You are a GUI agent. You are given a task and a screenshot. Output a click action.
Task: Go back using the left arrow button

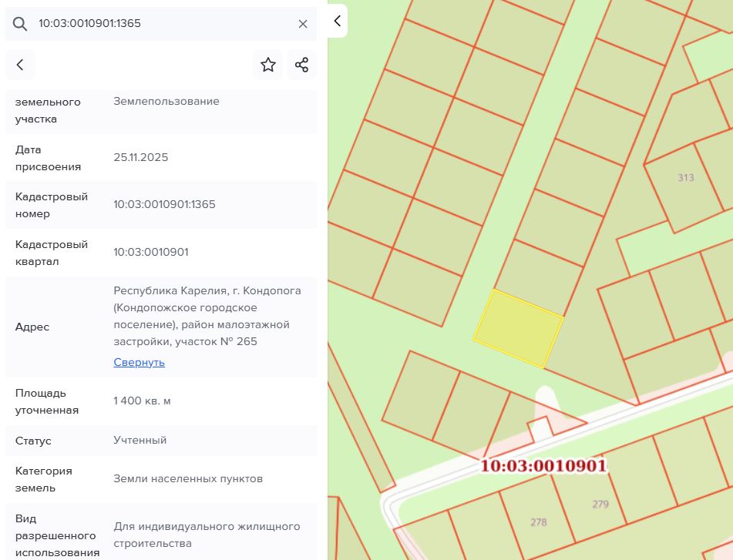20,65
